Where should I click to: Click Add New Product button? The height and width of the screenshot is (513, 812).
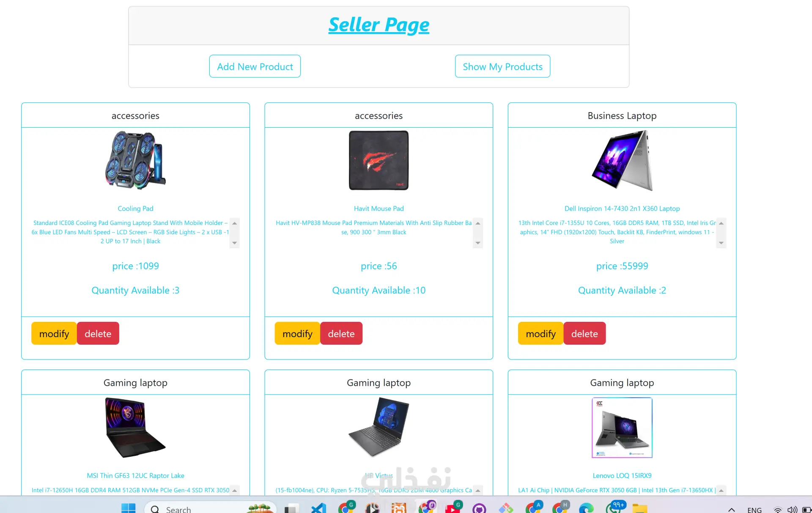tap(255, 66)
